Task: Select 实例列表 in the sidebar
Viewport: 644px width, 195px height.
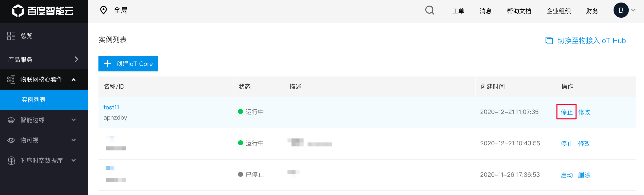Action: point(33,100)
